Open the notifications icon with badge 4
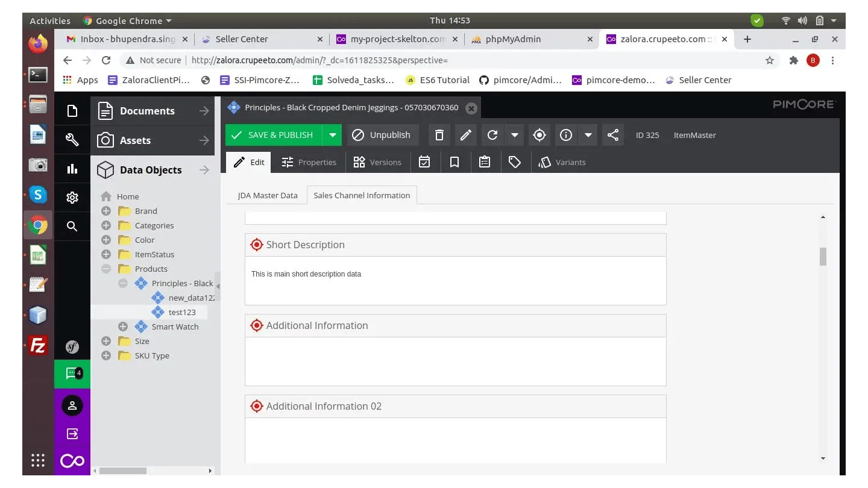 pyautogui.click(x=72, y=374)
